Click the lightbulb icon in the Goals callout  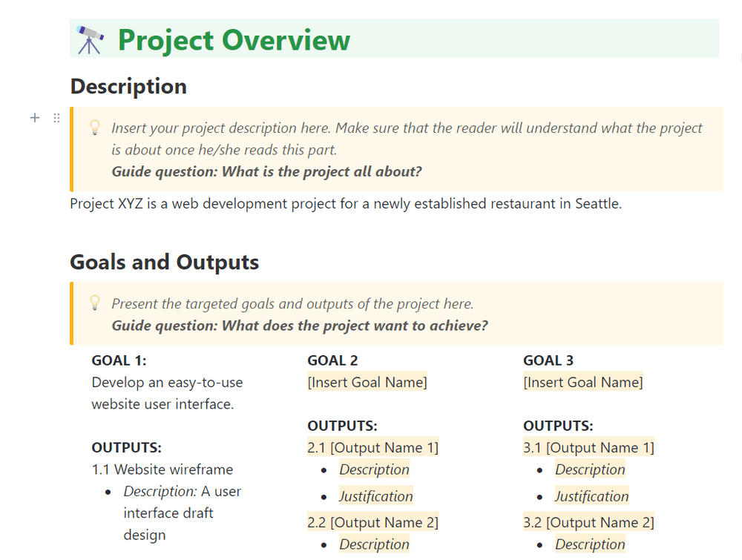click(95, 303)
